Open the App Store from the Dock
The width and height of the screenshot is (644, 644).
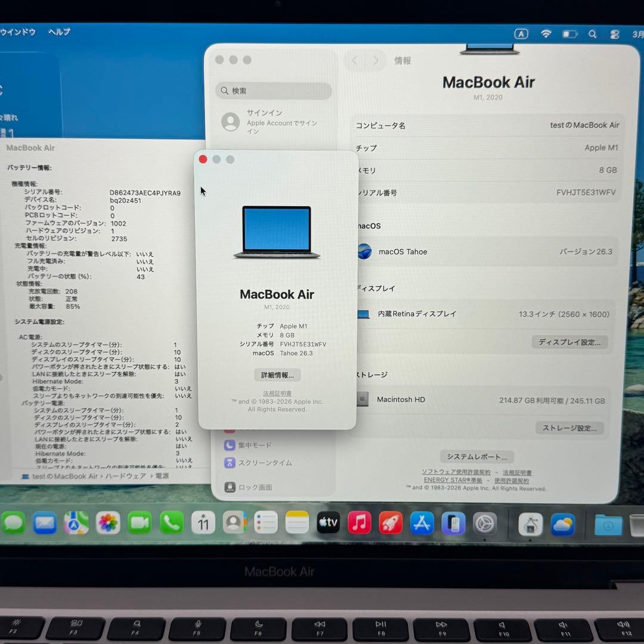(x=422, y=523)
